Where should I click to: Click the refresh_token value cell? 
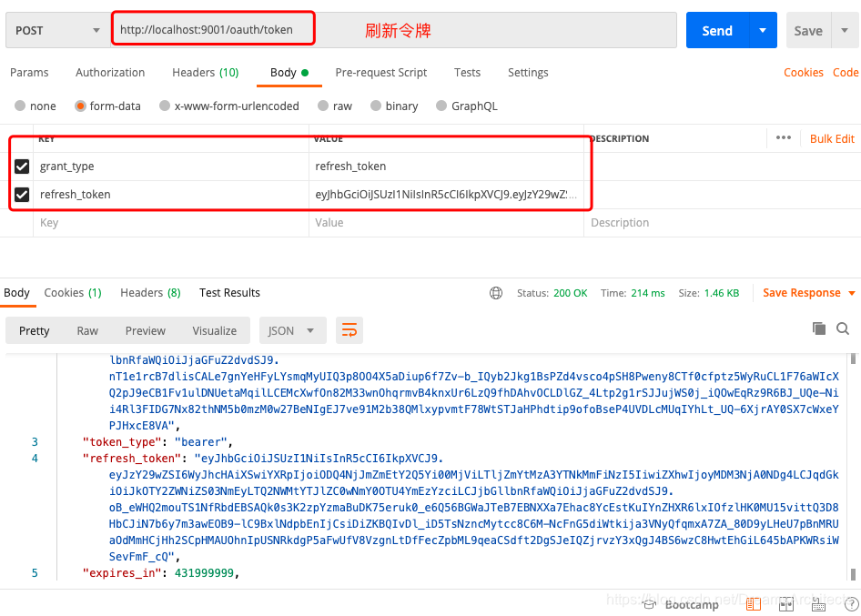(x=446, y=195)
